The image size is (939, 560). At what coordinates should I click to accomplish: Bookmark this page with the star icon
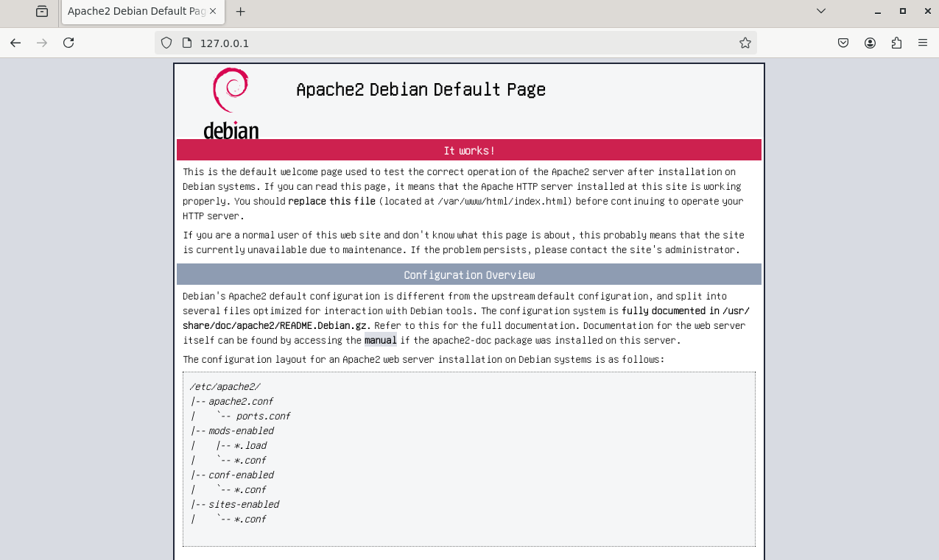click(x=745, y=43)
